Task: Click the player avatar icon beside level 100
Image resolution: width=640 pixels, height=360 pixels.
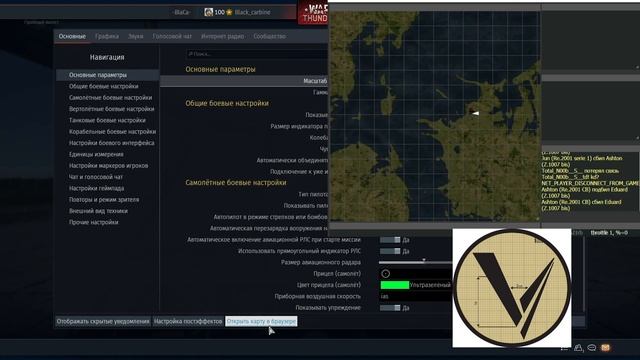Action: click(x=208, y=12)
